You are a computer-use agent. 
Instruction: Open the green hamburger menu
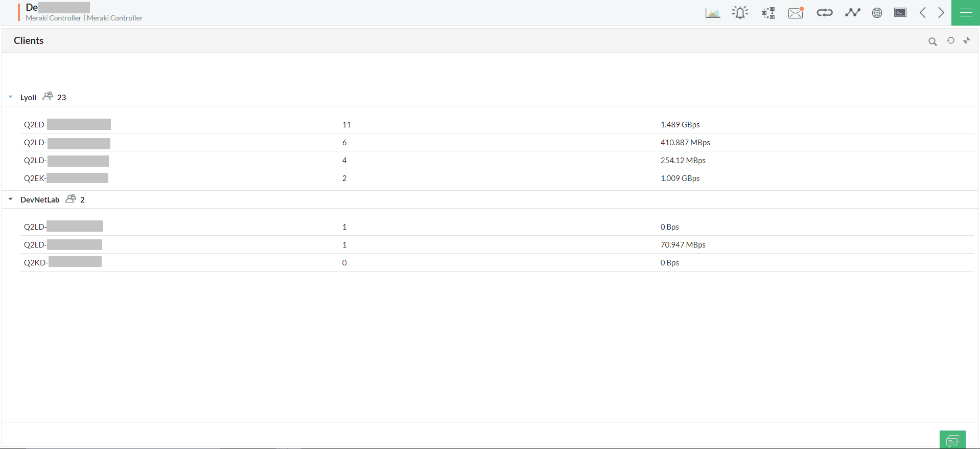click(x=966, y=13)
